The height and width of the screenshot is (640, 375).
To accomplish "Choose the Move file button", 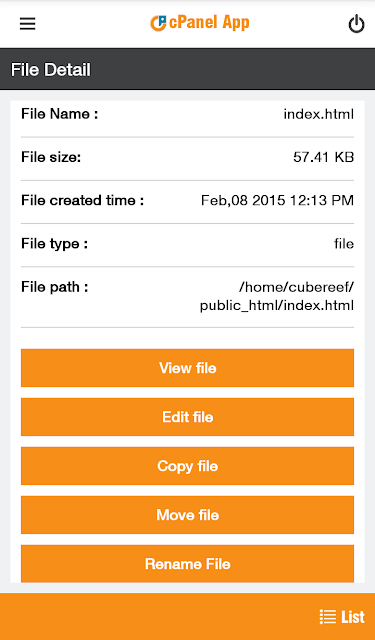I will tap(187, 515).
